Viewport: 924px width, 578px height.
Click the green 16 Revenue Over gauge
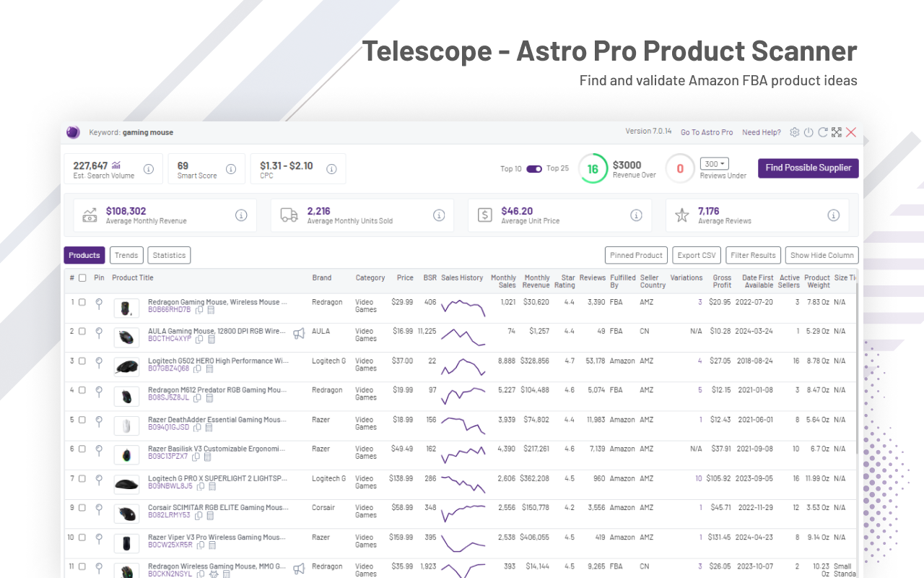point(593,169)
